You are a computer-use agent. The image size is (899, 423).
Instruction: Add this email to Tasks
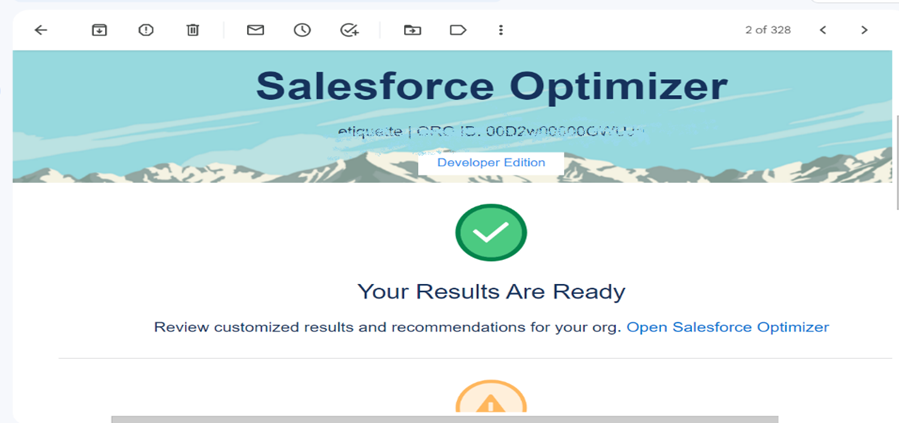tap(349, 30)
